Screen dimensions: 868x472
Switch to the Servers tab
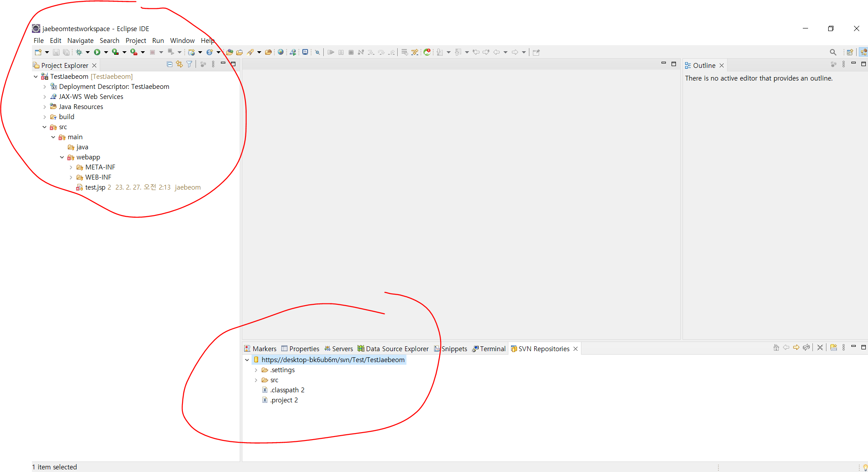pos(338,349)
